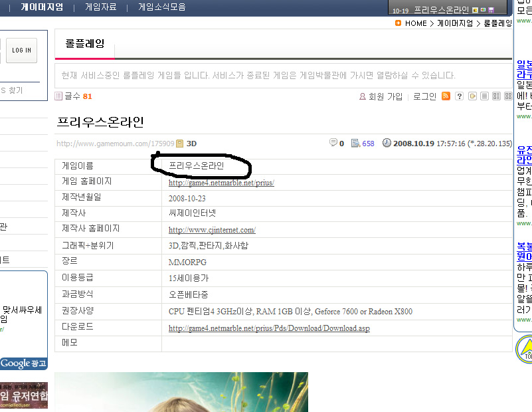Open the 게임머지엄 menu item

tap(42, 7)
